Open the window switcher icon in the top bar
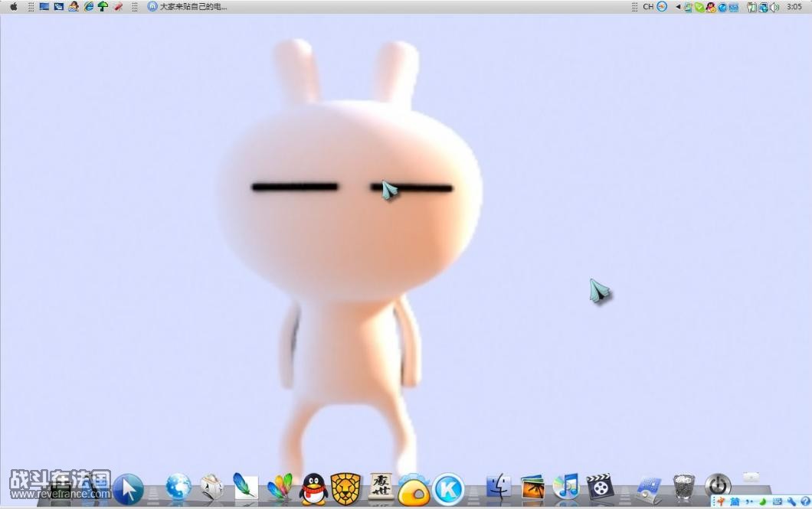Image resolution: width=812 pixels, height=509 pixels. tap(59, 7)
